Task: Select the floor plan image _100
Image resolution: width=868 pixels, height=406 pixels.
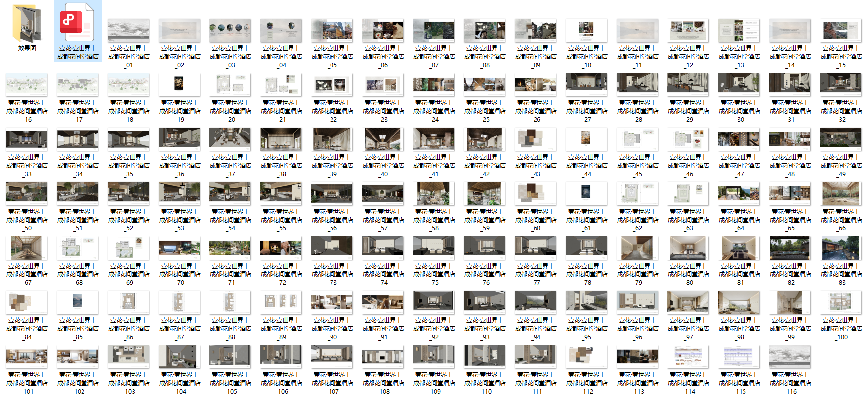Action: 841,303
